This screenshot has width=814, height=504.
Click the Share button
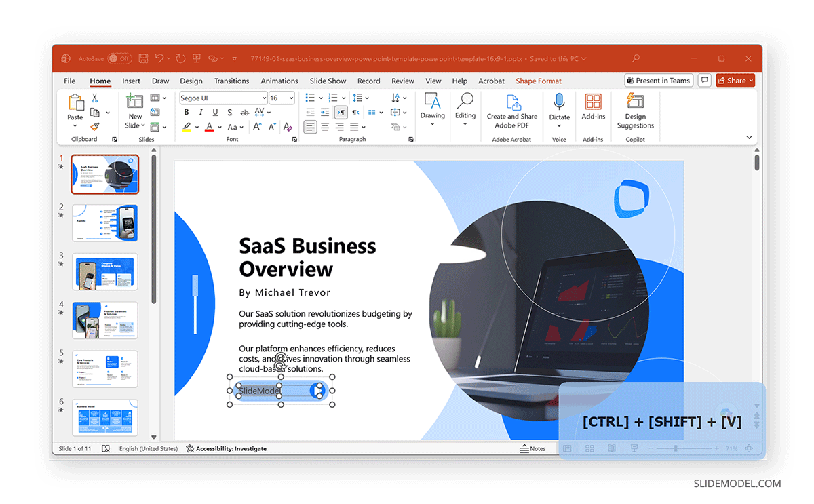[735, 81]
